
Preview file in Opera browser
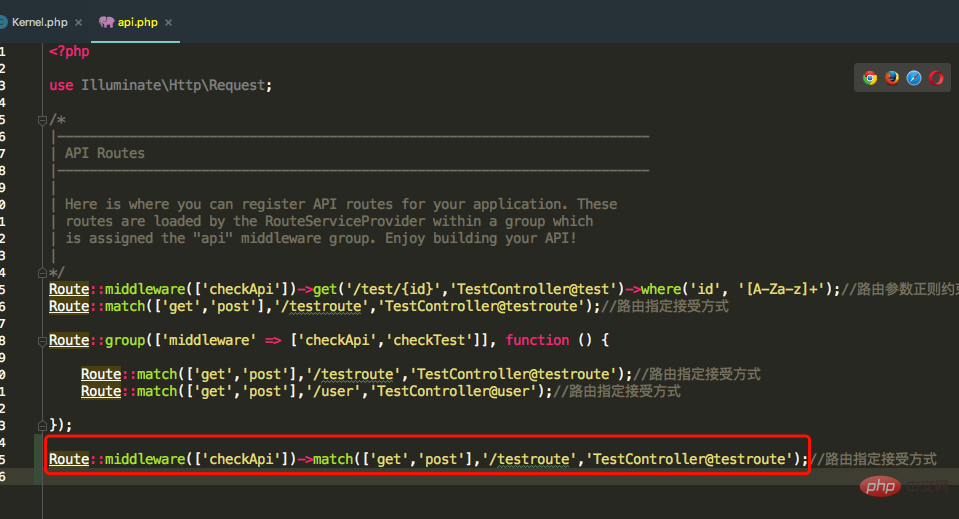click(936, 78)
